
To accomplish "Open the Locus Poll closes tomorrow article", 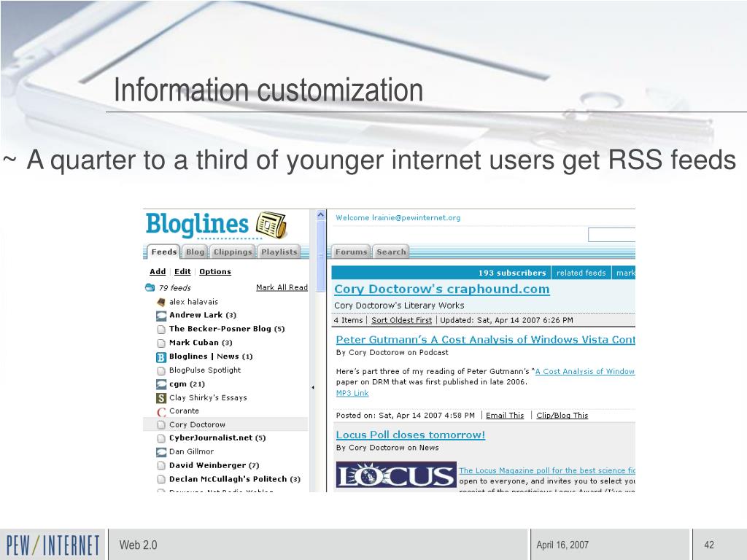I will coord(411,435).
